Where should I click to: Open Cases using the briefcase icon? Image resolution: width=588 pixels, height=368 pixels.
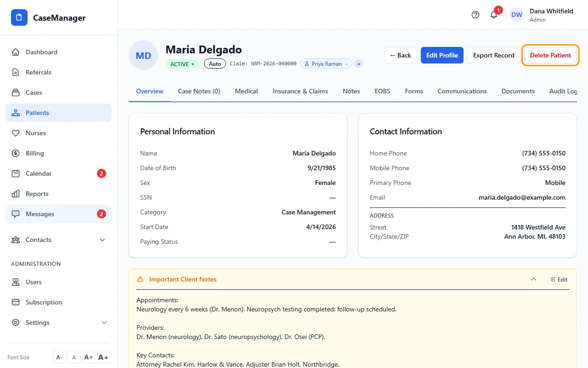pos(16,92)
